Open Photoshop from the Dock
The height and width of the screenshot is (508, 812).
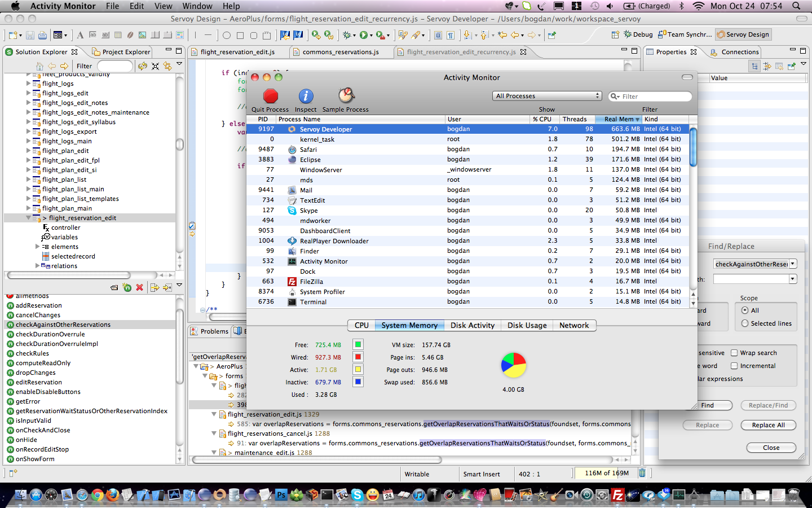(280, 495)
